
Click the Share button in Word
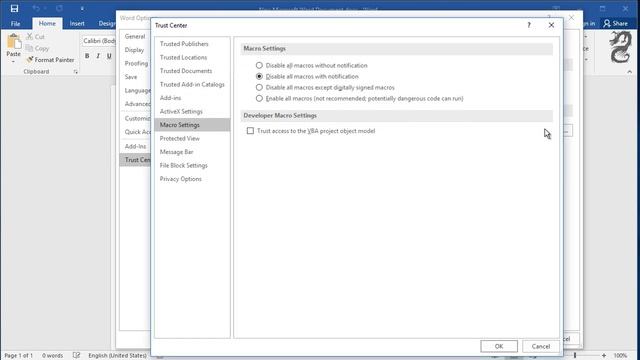[616, 24]
